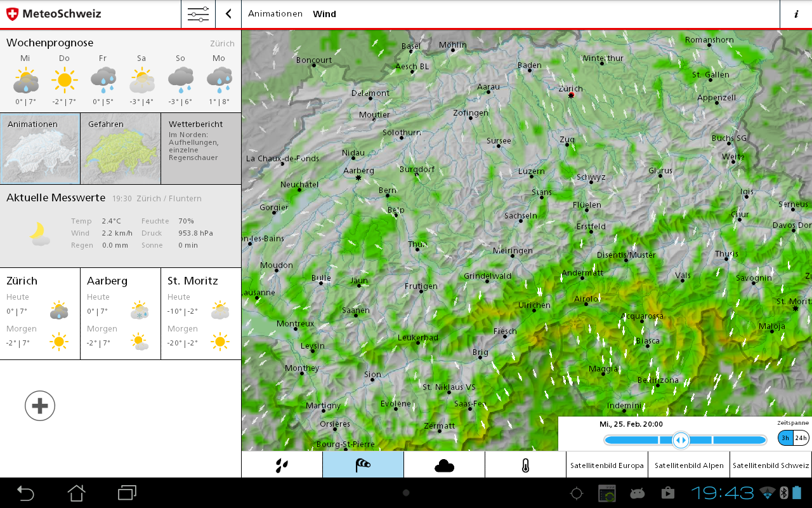Click the time slider handle
The height and width of the screenshot is (508, 812).
pos(681,440)
